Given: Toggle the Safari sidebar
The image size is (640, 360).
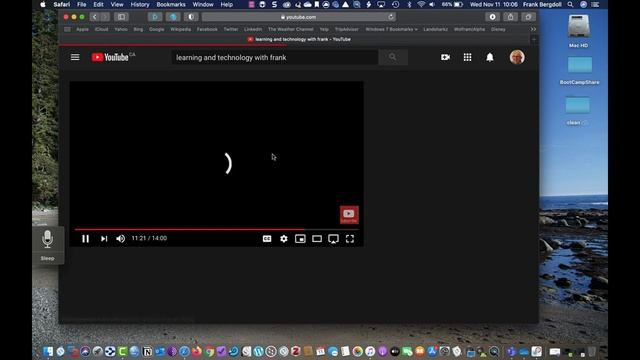Looking at the screenshot, I should tap(121, 17).
